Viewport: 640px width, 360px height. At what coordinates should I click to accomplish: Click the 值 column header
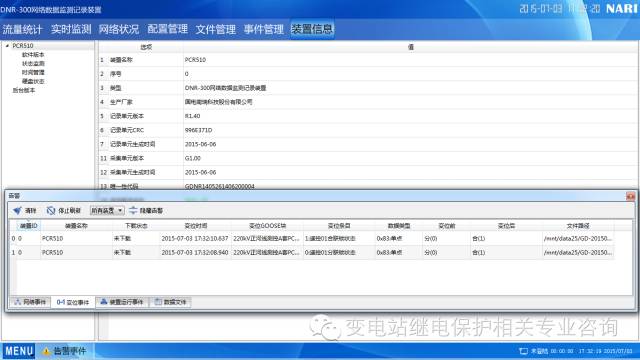[411, 47]
